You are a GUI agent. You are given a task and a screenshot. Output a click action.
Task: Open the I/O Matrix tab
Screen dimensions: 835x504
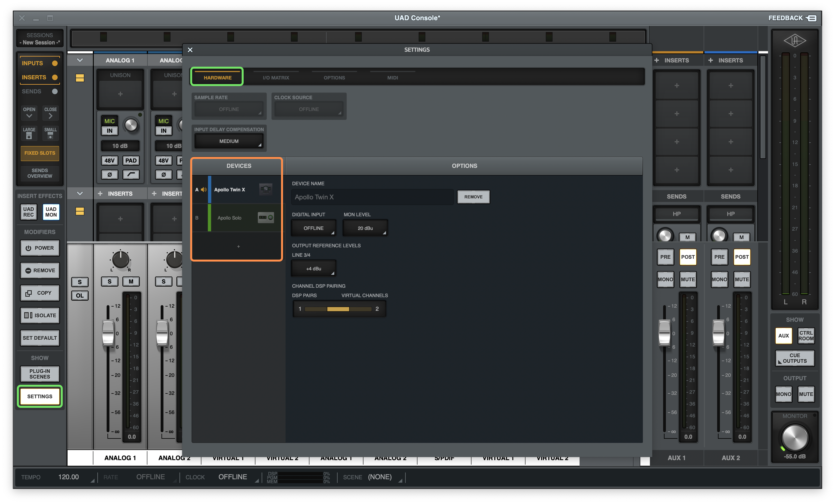tap(276, 77)
